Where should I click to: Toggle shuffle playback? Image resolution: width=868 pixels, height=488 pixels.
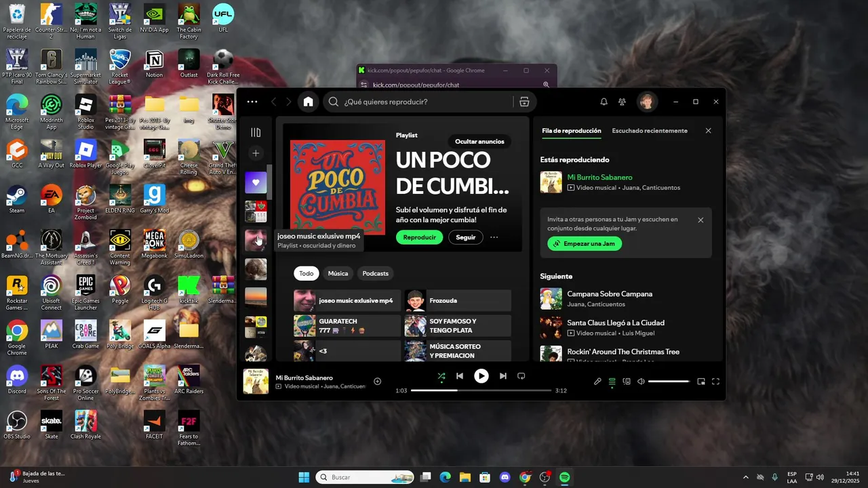(441, 376)
